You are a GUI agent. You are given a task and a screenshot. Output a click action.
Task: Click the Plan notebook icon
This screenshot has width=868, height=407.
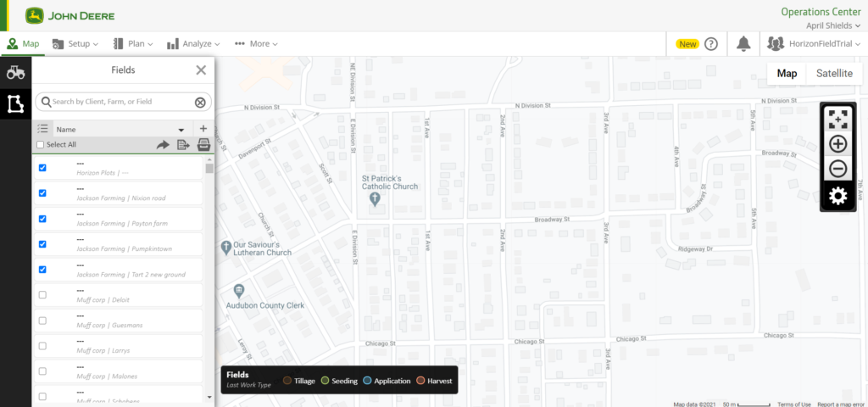(118, 44)
